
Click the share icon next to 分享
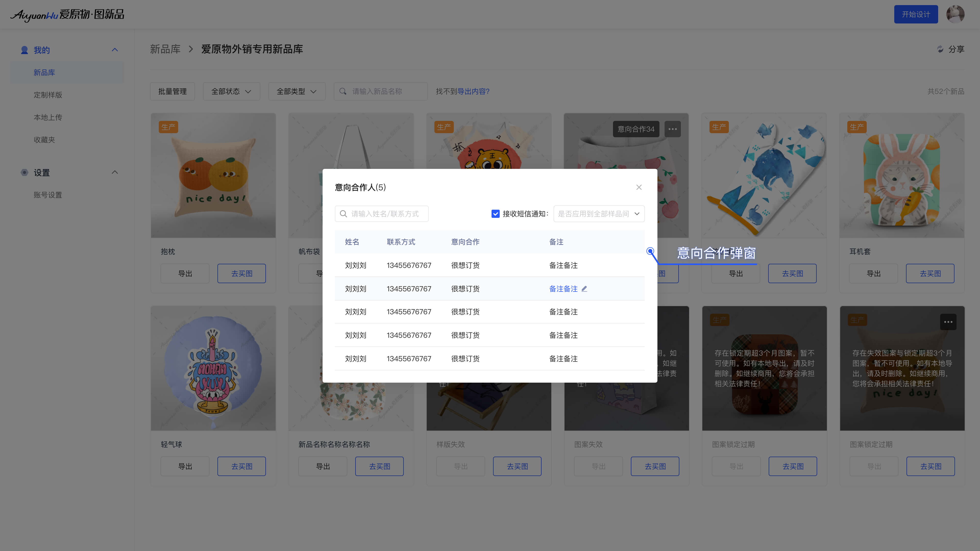point(940,49)
